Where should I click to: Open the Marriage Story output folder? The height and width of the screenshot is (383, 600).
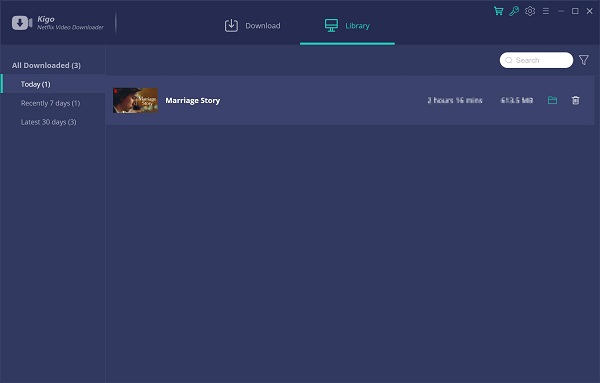tap(552, 100)
